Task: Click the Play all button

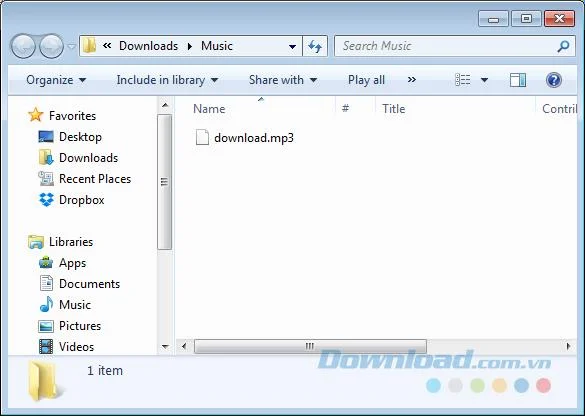Action: pyautogui.click(x=366, y=80)
